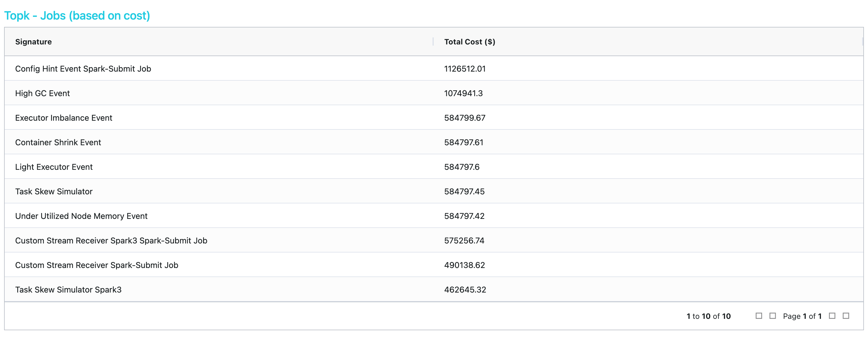Sort table by Total Cost ($) header
This screenshot has width=868, height=339.
pyautogui.click(x=469, y=42)
